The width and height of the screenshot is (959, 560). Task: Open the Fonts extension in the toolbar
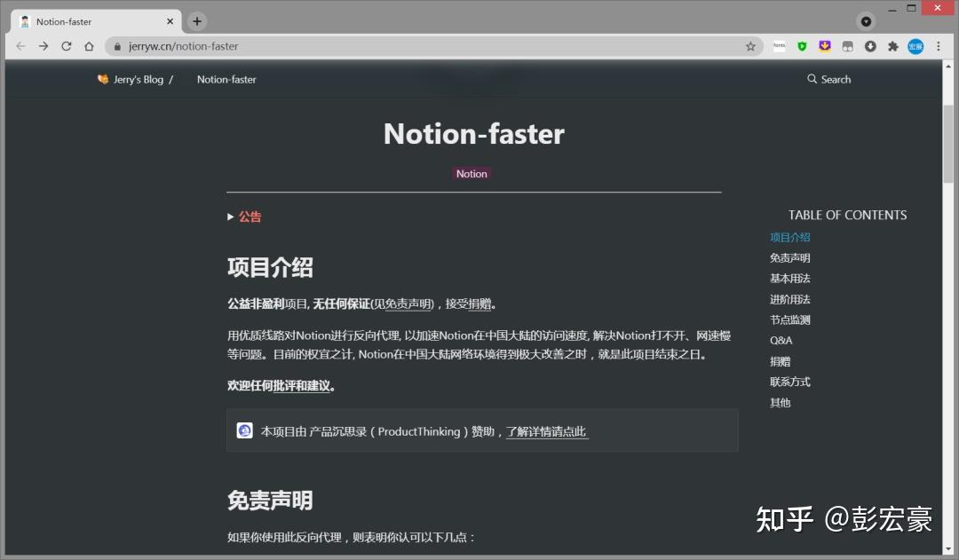[780, 46]
